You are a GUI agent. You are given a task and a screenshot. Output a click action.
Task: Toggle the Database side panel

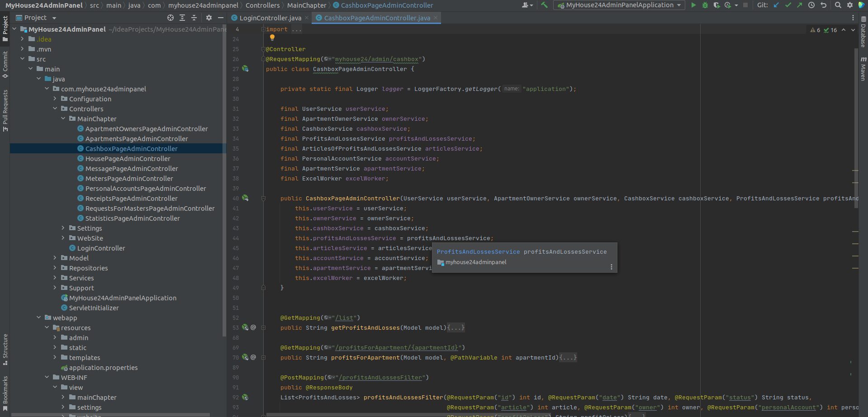coord(863,33)
